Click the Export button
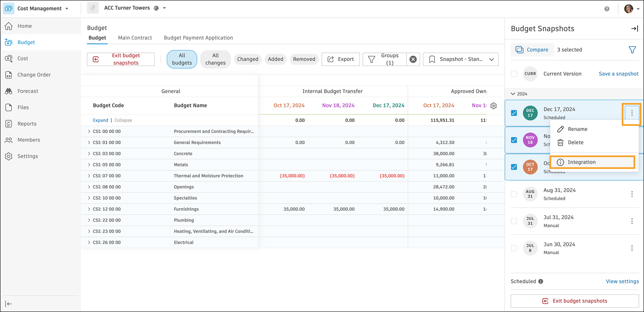Screen dimensions: 644x312 (341, 59)
